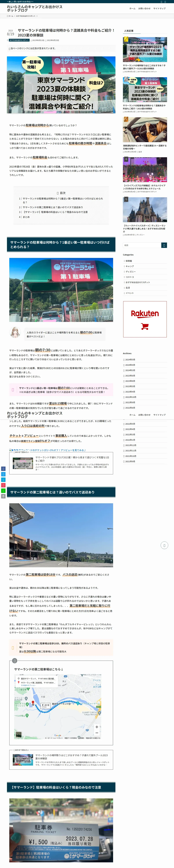Image resolution: width=174 pixels, height=868 pixels.
Task: Click おすすめお出かけスポット in the breadcrumb
Action: pyautogui.click(x=26, y=16)
